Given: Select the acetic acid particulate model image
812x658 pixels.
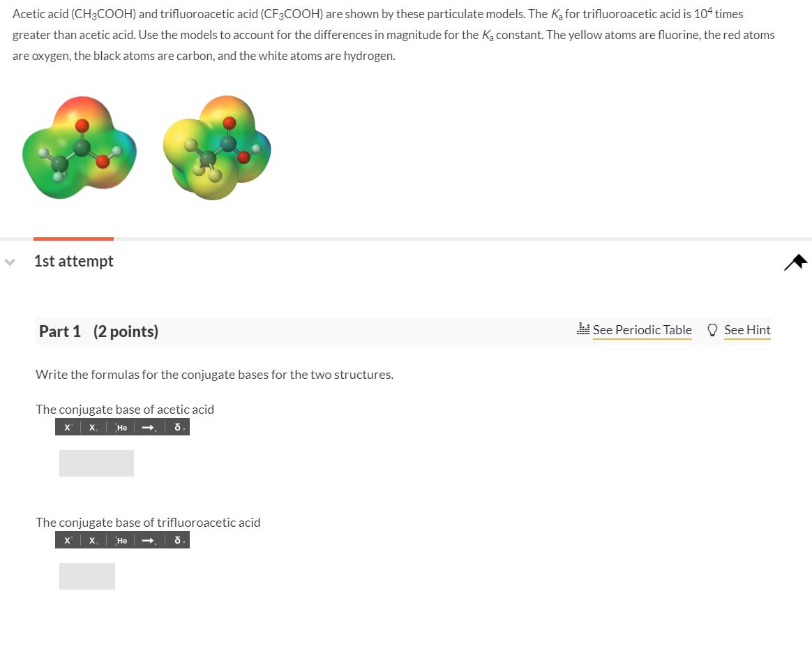Looking at the screenshot, I should pyautogui.click(x=79, y=148).
